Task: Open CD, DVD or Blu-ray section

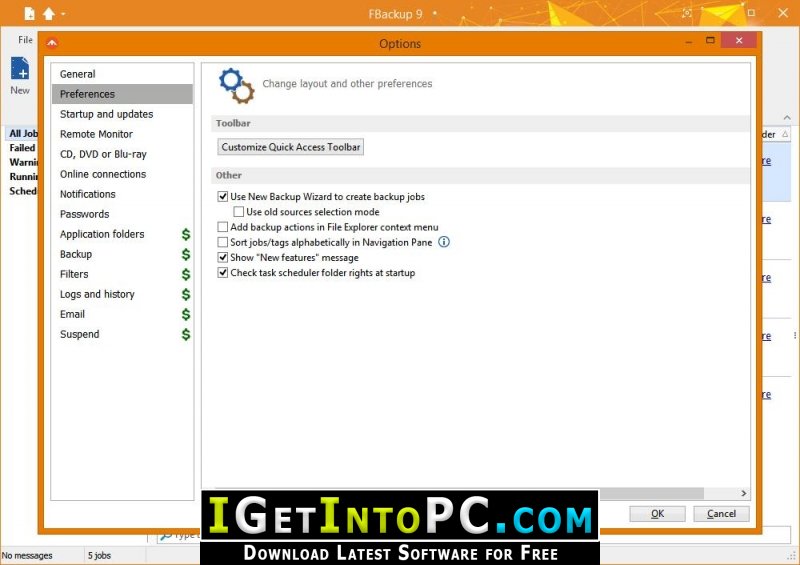Action: (122, 154)
